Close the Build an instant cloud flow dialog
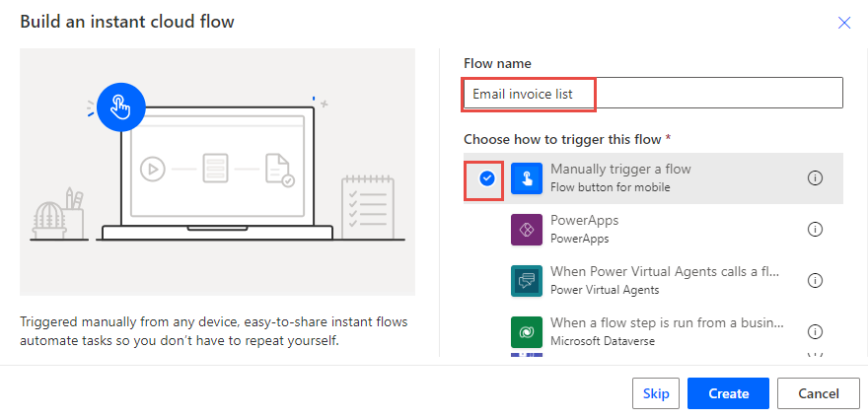868x419 pixels. pyautogui.click(x=844, y=23)
